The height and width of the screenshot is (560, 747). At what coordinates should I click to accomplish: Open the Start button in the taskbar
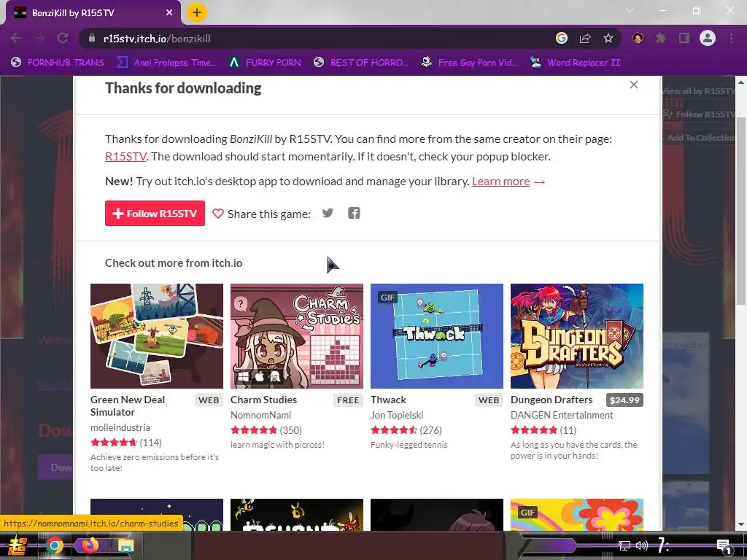16,545
